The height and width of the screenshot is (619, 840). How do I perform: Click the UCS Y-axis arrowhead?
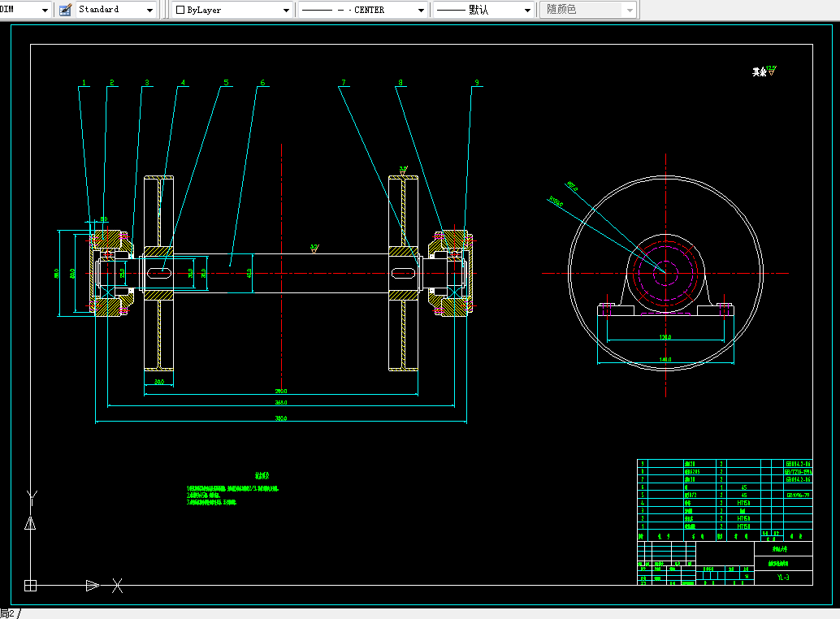point(30,523)
